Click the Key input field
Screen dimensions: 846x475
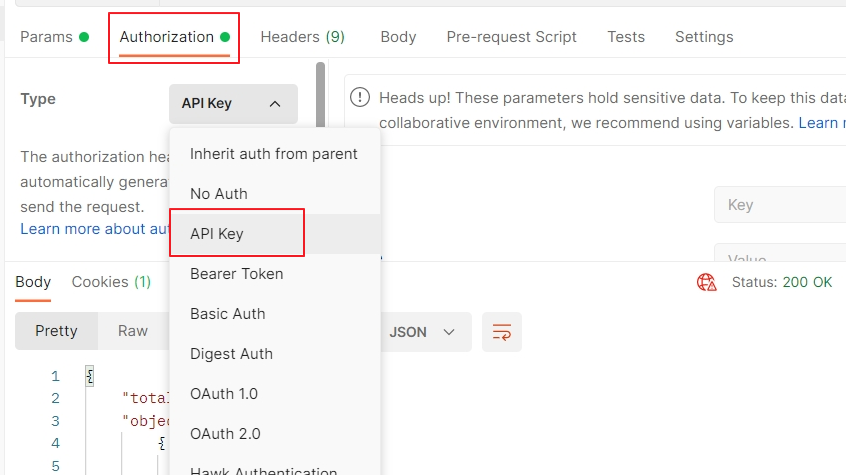[x=780, y=205]
